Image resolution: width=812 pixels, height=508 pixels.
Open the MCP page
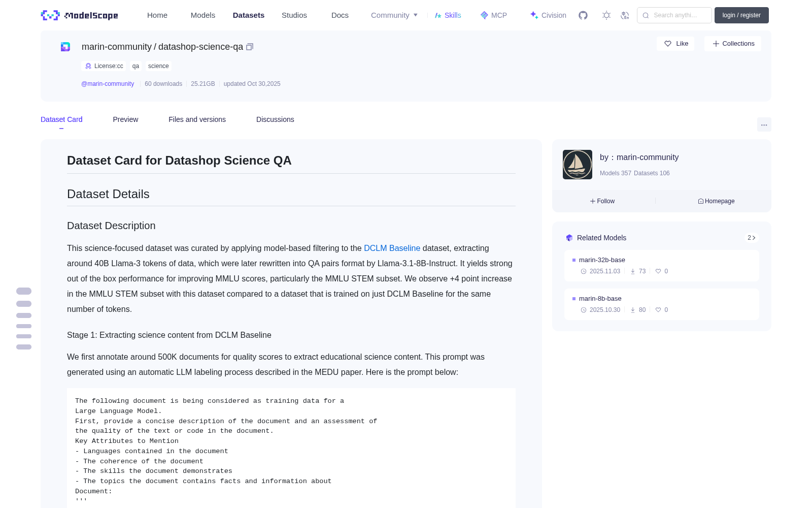click(493, 15)
